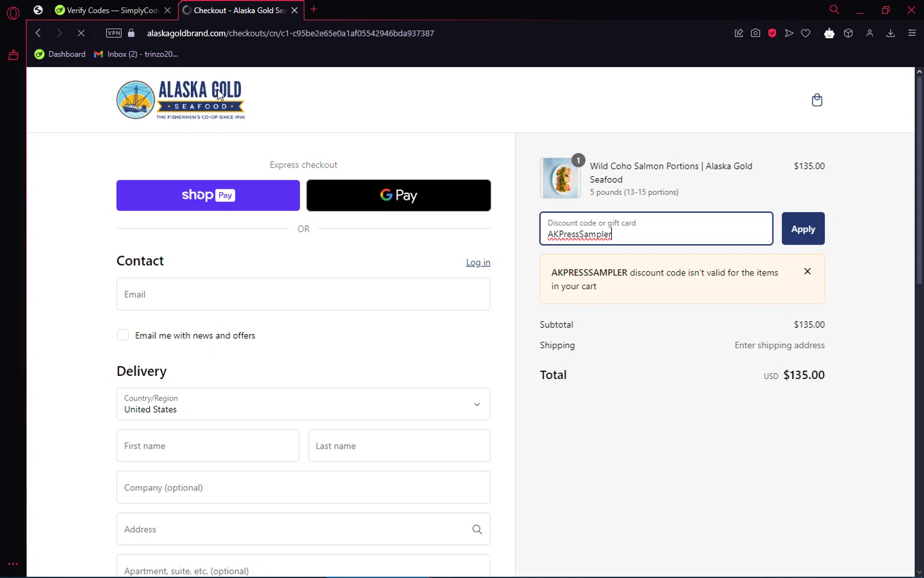Open the sidebar three dots menu
The height and width of the screenshot is (578, 924).
tap(13, 564)
